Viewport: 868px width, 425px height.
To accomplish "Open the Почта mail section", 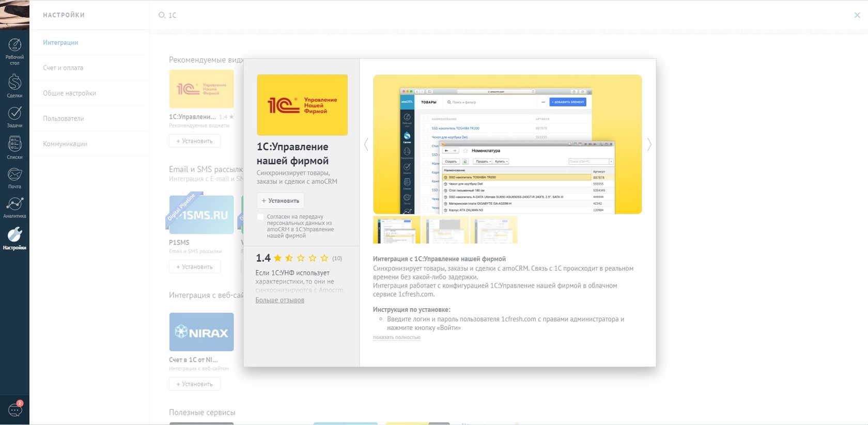I will (x=14, y=178).
